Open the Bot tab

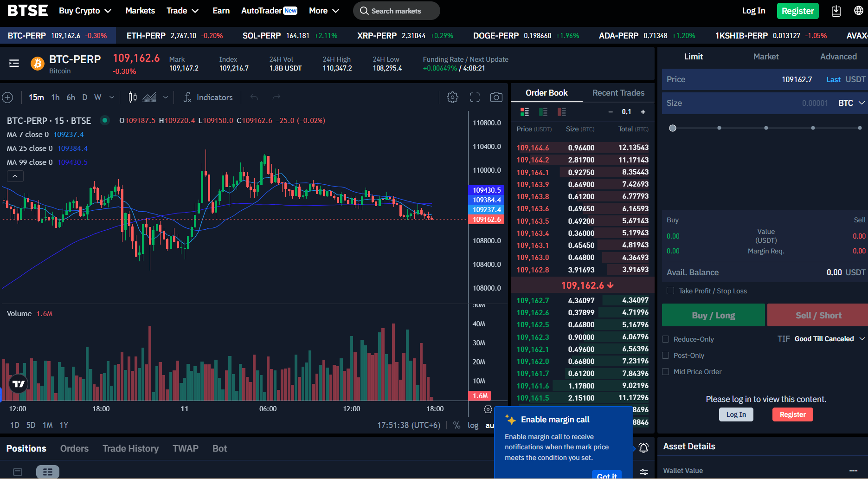[x=219, y=448]
